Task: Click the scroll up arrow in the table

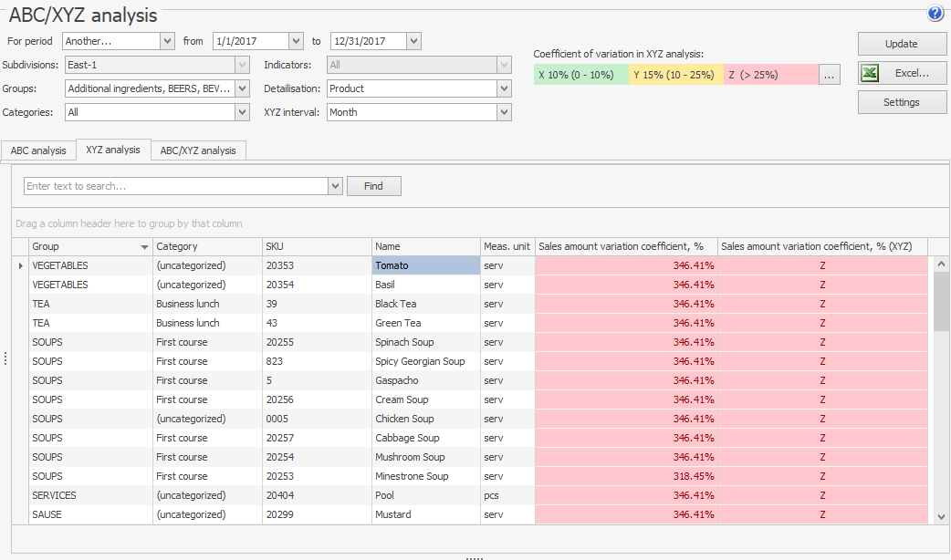Action: click(941, 264)
